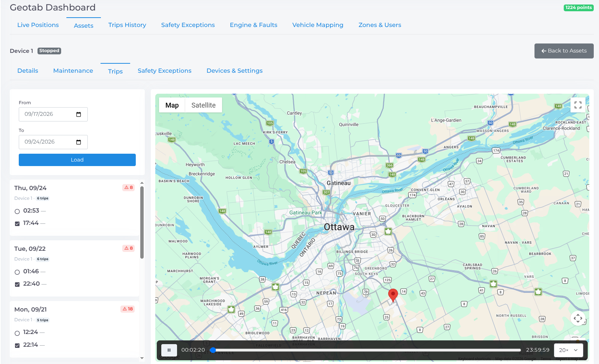Select the Assets tab
This screenshot has height=364, width=599.
click(84, 25)
